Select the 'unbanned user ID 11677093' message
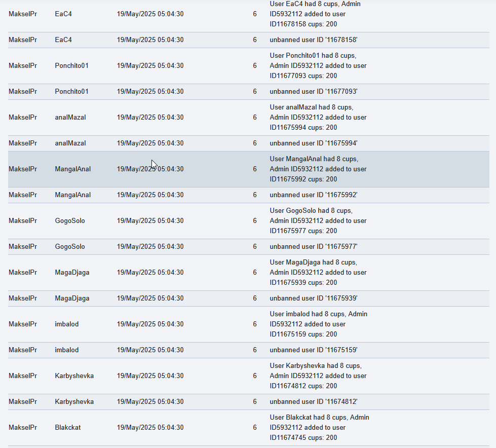Image resolution: width=496 pixels, height=448 pixels. [x=314, y=91]
